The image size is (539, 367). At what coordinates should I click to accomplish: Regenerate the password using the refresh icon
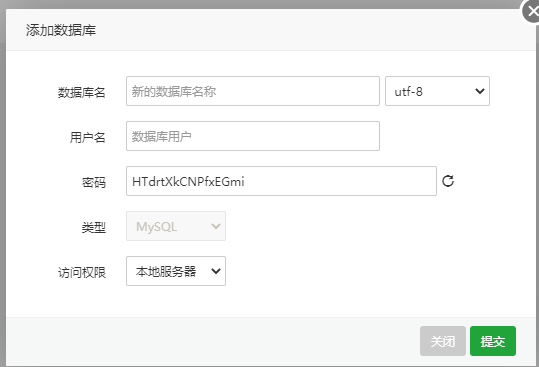[448, 181]
